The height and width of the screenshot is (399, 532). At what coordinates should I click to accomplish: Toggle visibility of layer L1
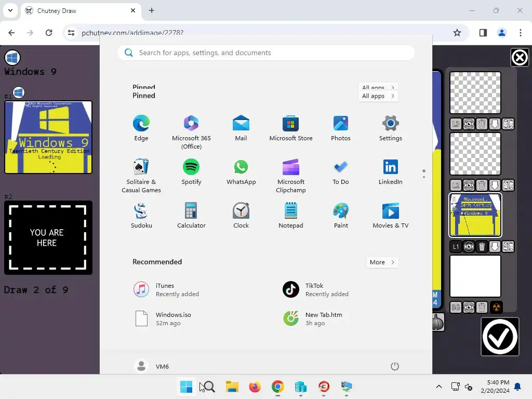pyautogui.click(x=469, y=247)
